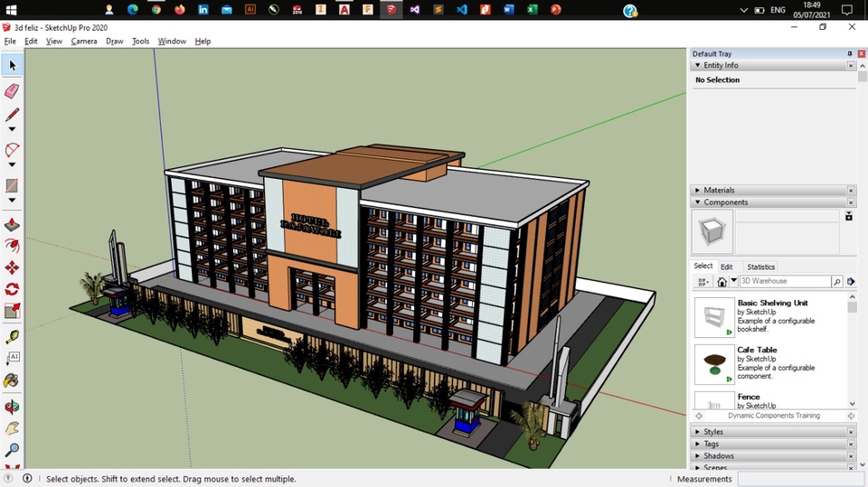Activate the Text label tool
868x487 pixels.
tap(12, 358)
